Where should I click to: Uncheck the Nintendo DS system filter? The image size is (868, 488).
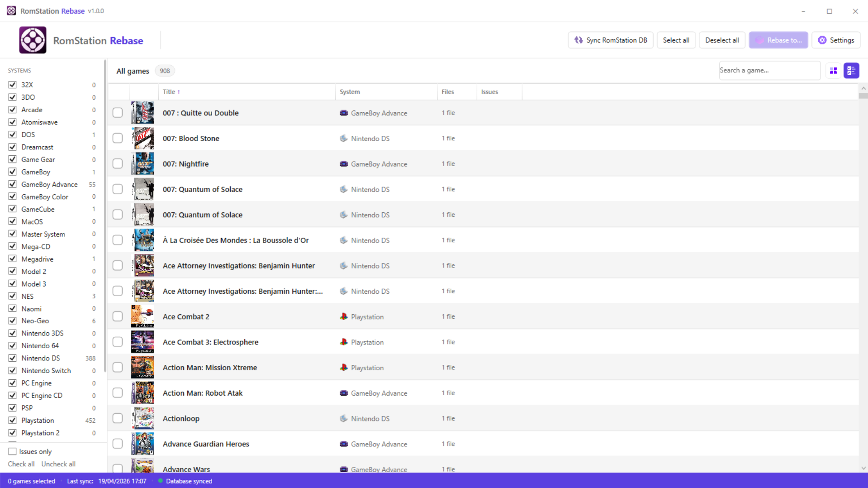tap(13, 358)
